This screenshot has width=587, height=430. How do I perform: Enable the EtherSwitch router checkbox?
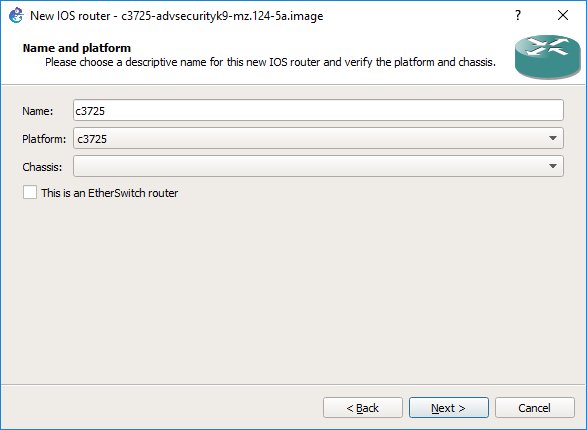[30, 192]
